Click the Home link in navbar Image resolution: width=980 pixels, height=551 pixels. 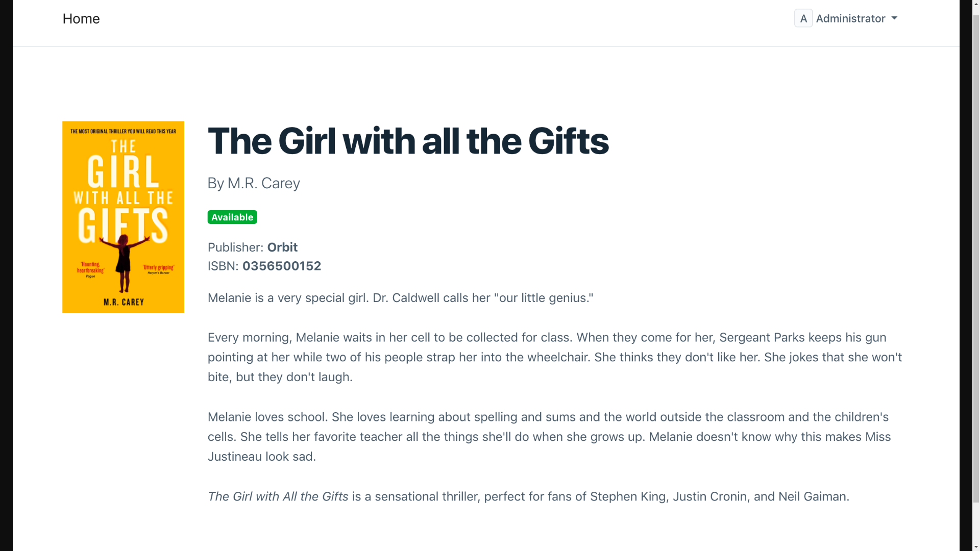(x=81, y=19)
